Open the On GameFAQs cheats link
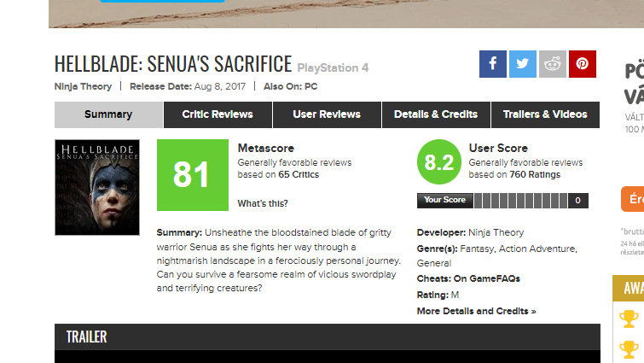This screenshot has width=644, height=363. pos(486,278)
